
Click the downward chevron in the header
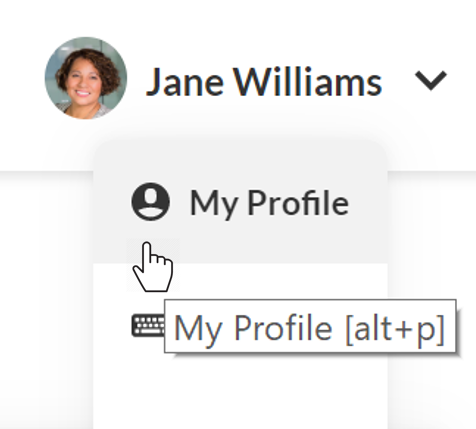click(431, 80)
